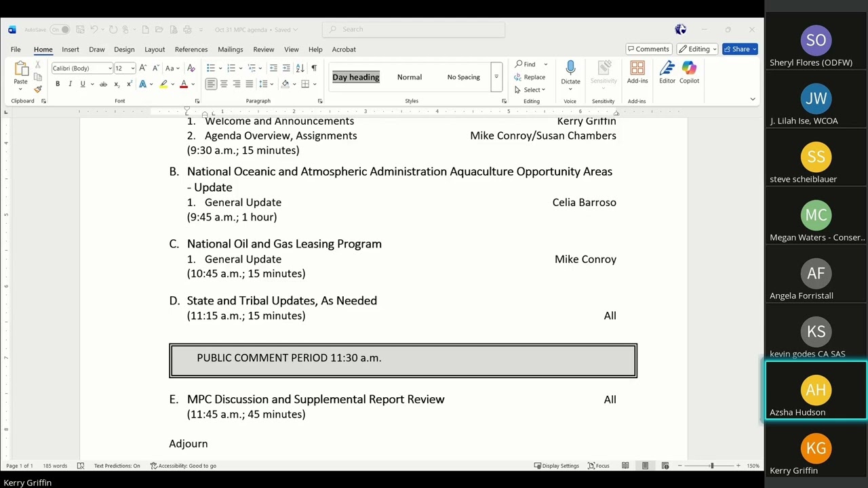
Task: Click the Multilevel List icon
Action: click(252, 68)
